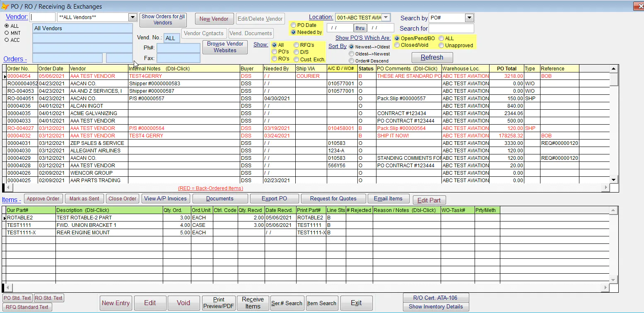Click the Email Items button
The width and height of the screenshot is (644, 313).
tap(388, 199)
